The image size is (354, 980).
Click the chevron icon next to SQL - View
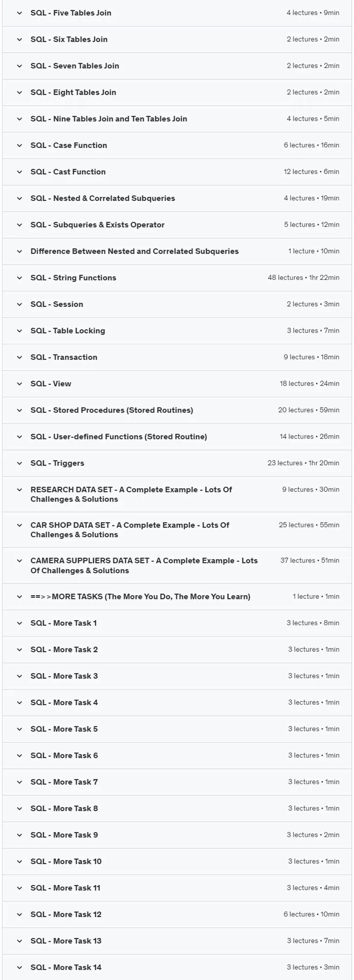click(20, 384)
